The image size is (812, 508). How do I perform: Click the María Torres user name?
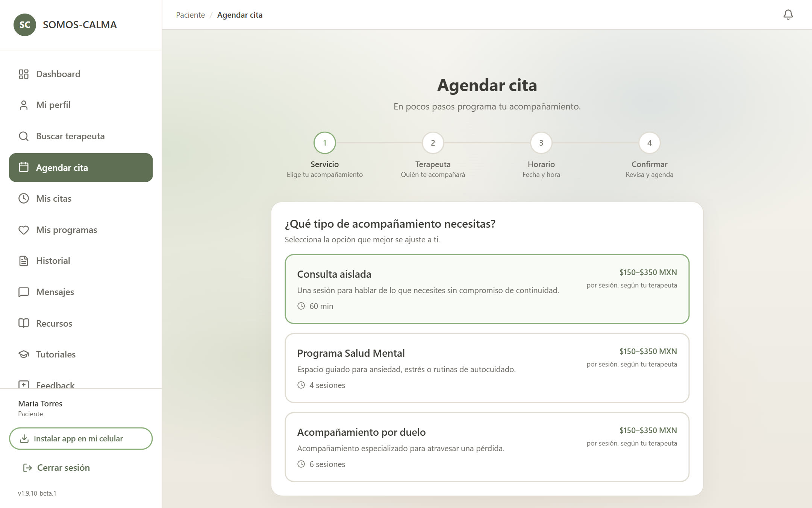pyautogui.click(x=40, y=403)
